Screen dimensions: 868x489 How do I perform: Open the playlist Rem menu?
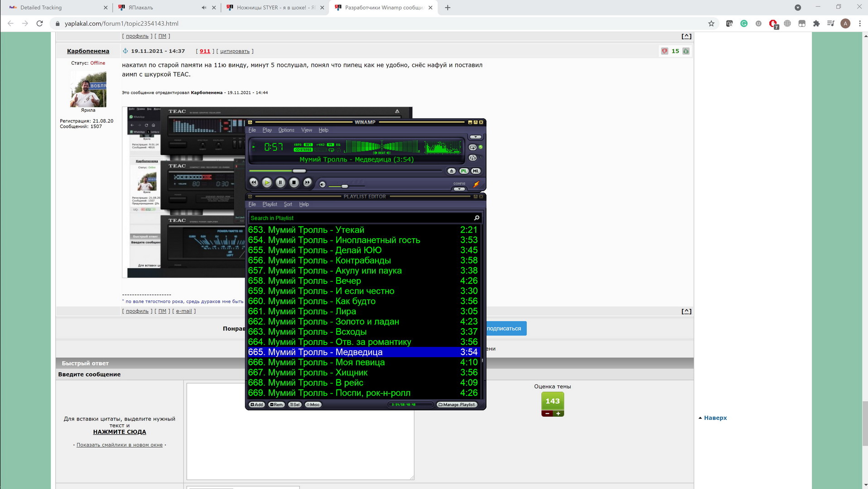coord(276,405)
